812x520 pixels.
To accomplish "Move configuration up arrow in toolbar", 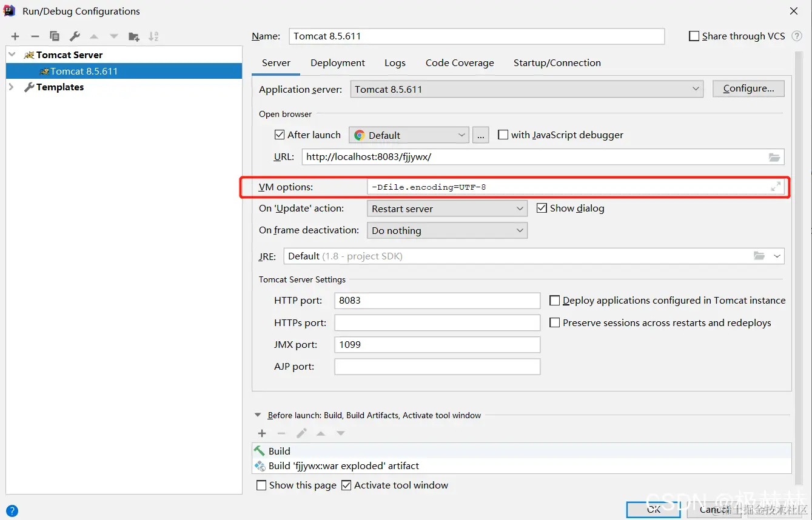I will [x=94, y=36].
